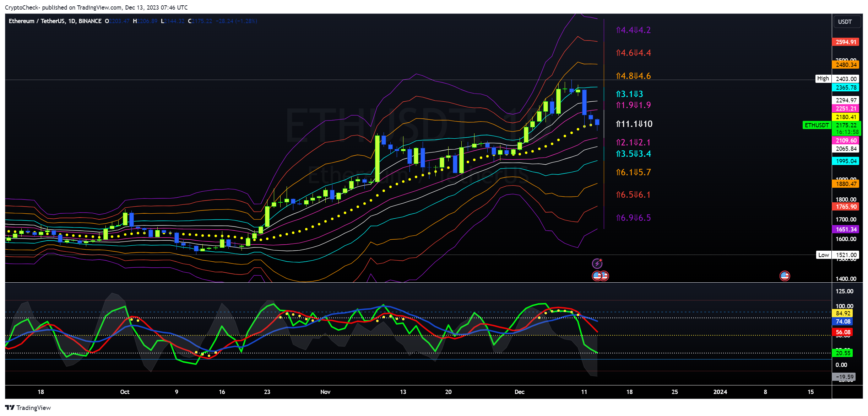Screen dimensions: 868x416
Task: Click the 2024 label on the time axis
Action: tap(720, 392)
